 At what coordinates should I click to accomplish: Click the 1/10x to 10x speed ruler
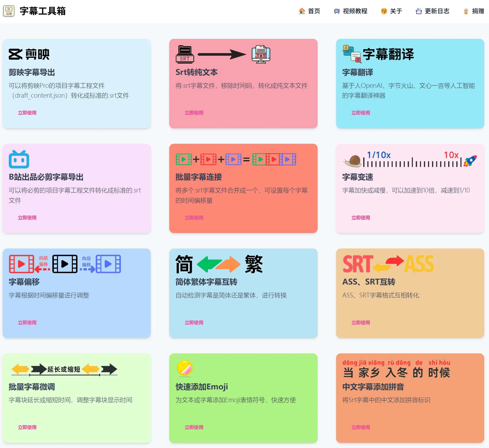(x=412, y=159)
